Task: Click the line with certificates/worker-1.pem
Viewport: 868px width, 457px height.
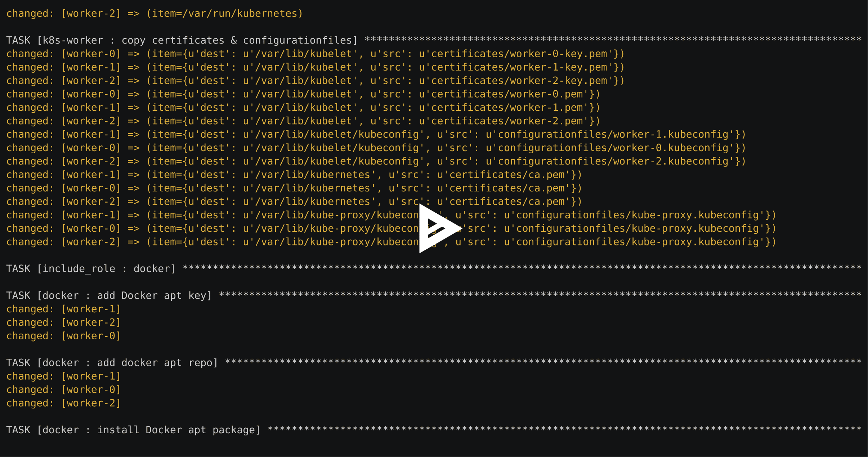Action: (x=303, y=108)
